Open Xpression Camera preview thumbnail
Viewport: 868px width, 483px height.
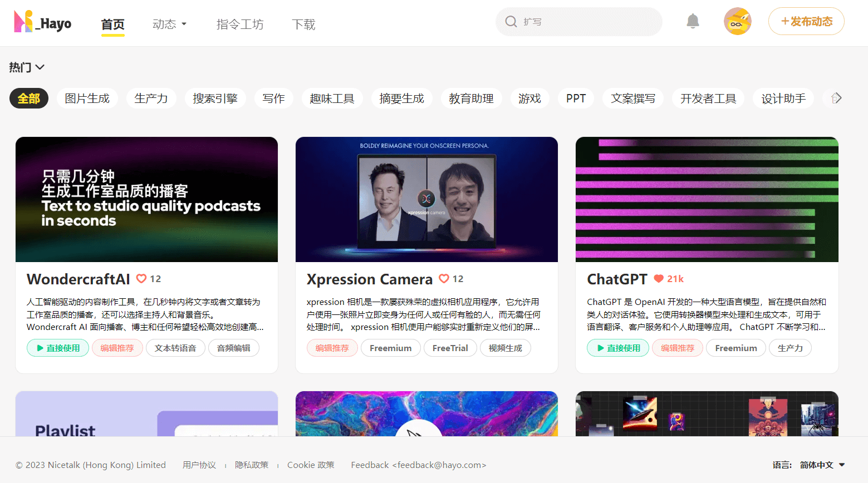click(x=426, y=199)
